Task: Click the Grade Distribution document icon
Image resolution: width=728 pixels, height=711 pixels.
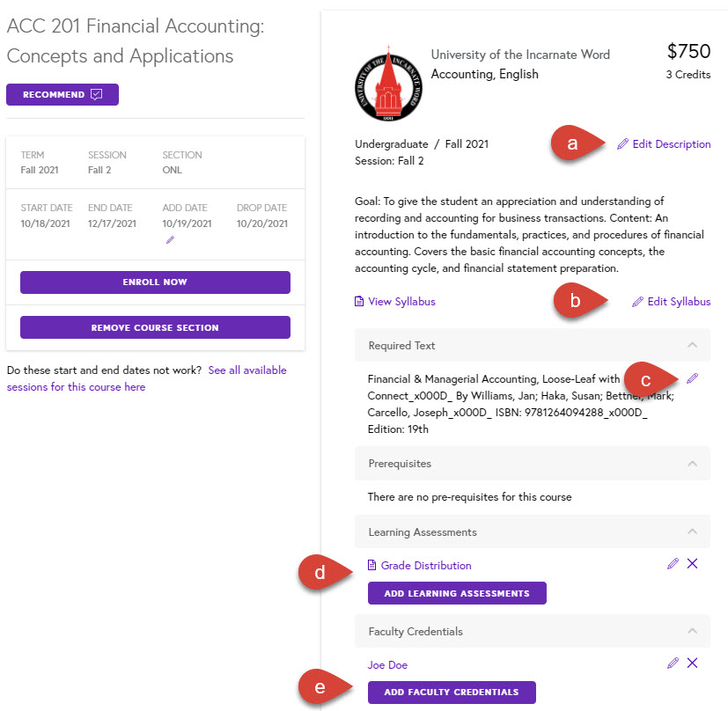Action: coord(371,565)
